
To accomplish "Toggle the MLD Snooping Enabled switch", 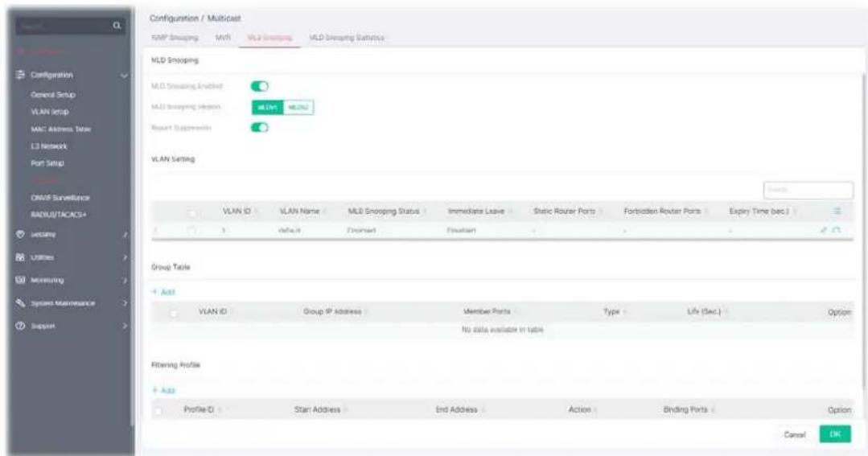I will click(260, 86).
